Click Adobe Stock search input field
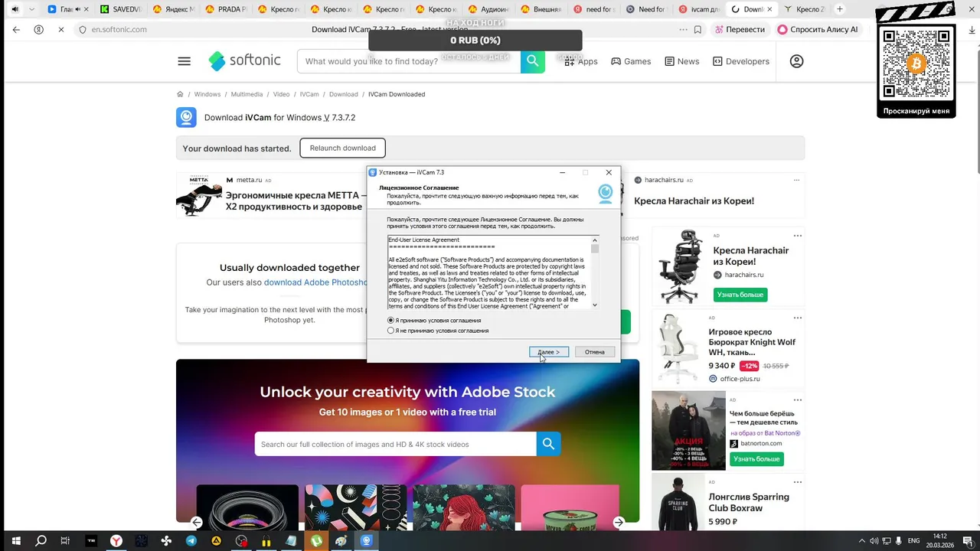 395,444
